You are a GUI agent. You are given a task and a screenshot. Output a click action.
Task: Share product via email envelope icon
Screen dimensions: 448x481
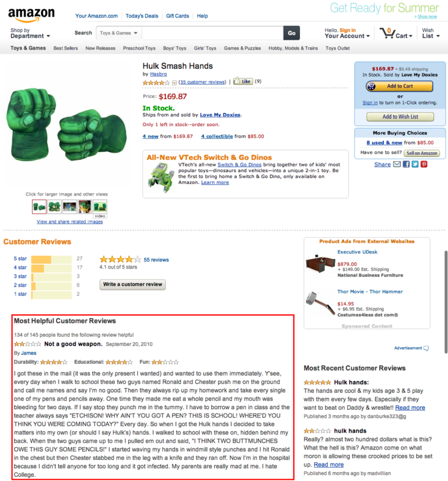[x=397, y=165]
